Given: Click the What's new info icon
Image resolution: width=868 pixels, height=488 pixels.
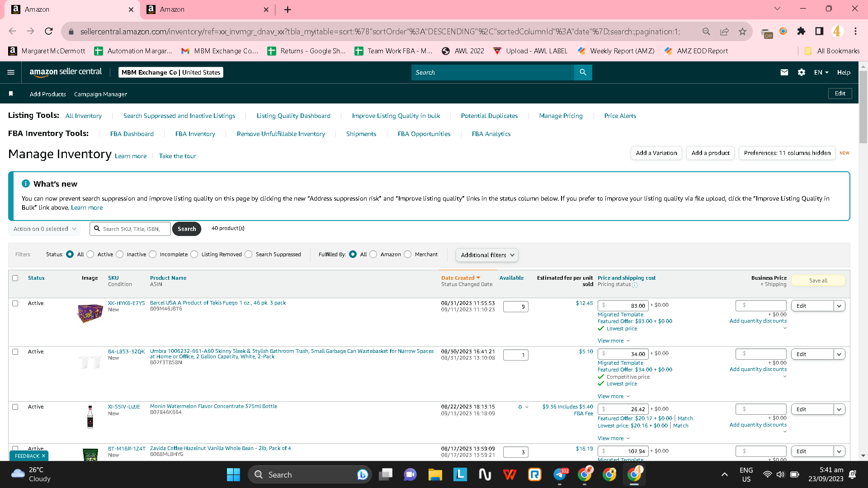Looking at the screenshot, I should tap(26, 183).
